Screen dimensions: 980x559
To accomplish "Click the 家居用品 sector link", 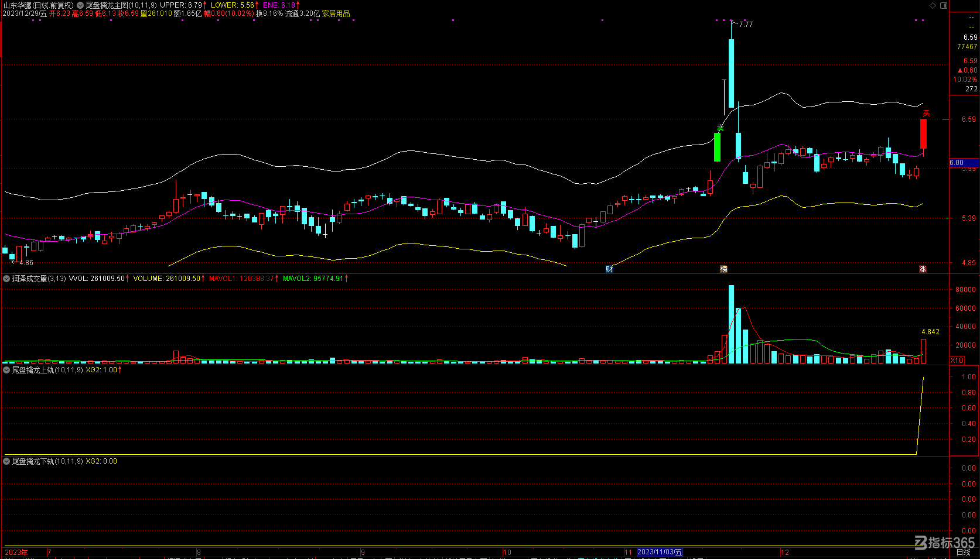I will pyautogui.click(x=336, y=13).
